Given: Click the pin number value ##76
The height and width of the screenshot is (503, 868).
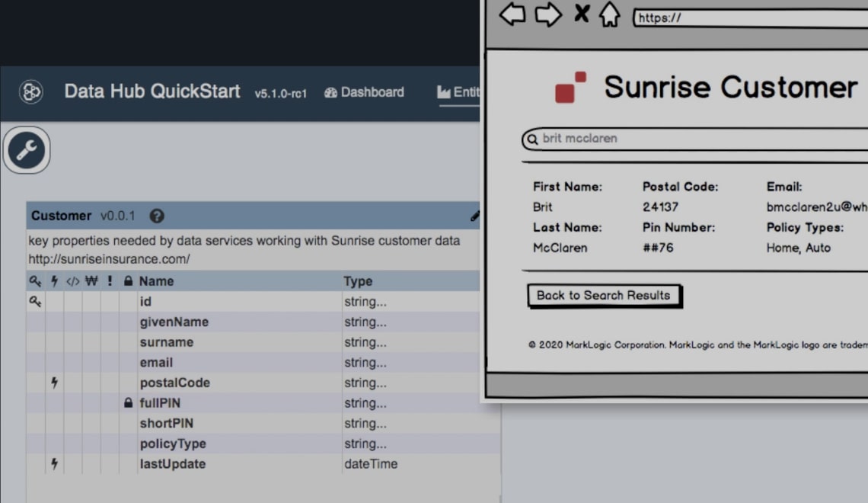Looking at the screenshot, I should tap(658, 248).
